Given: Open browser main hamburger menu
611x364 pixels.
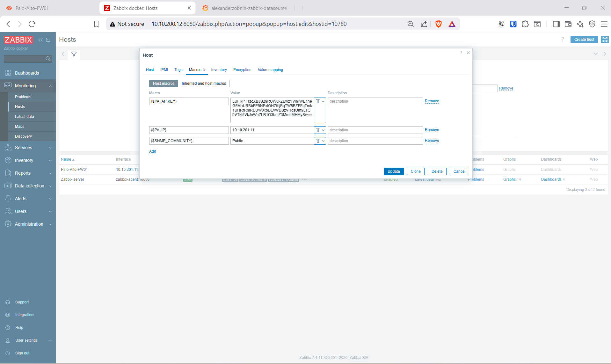Looking at the screenshot, I should [604, 24].
